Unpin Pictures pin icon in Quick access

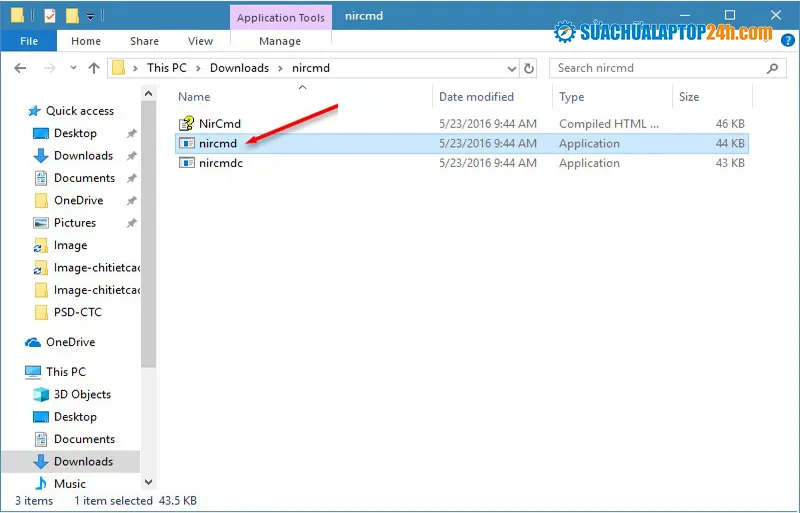(132, 223)
